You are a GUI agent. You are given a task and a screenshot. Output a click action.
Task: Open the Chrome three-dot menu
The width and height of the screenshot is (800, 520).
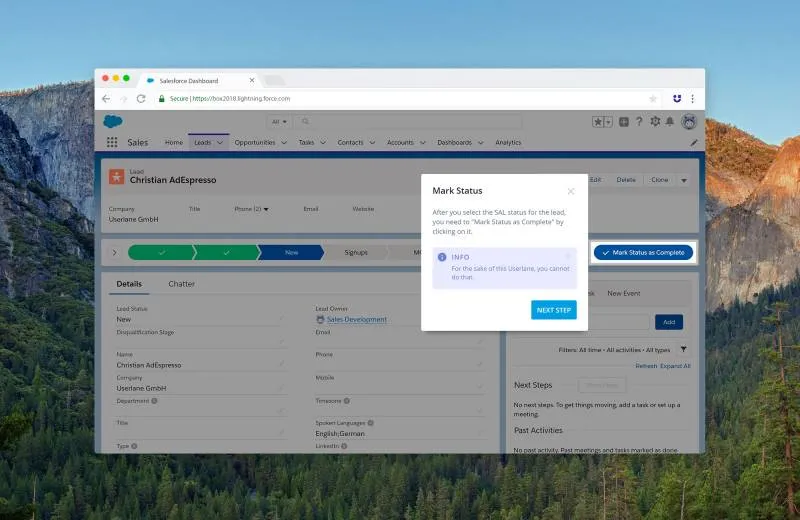[x=692, y=98]
